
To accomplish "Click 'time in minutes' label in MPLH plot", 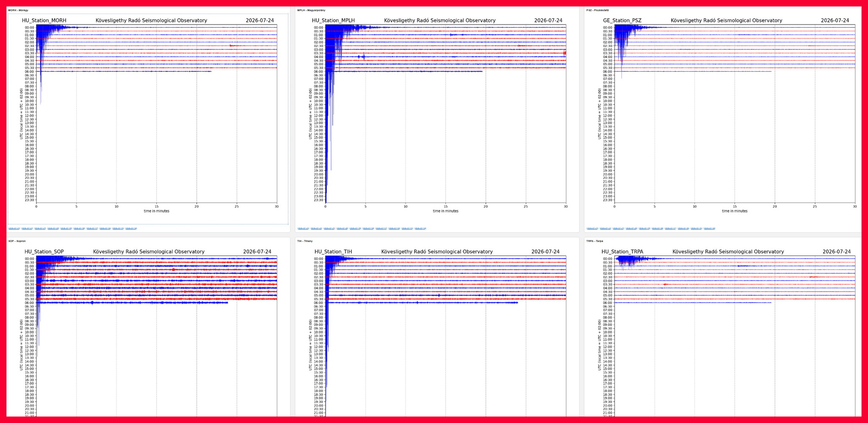I will pyautogui.click(x=445, y=211).
